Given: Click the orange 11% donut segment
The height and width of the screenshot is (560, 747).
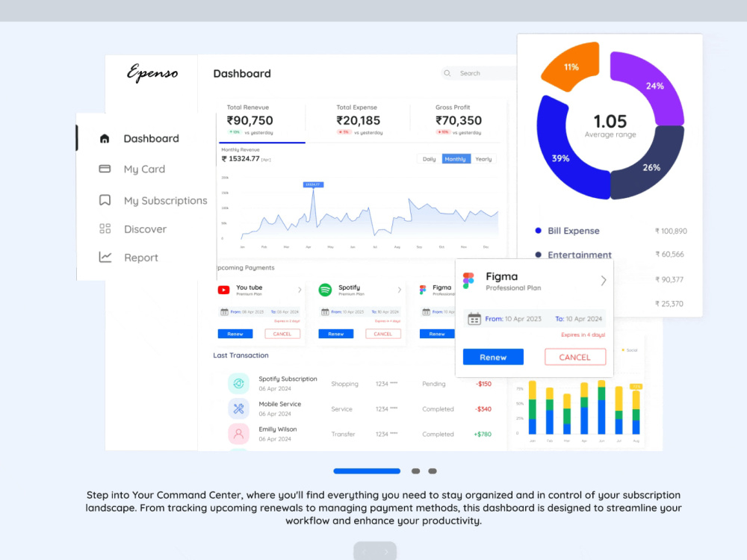Looking at the screenshot, I should 571,66.
